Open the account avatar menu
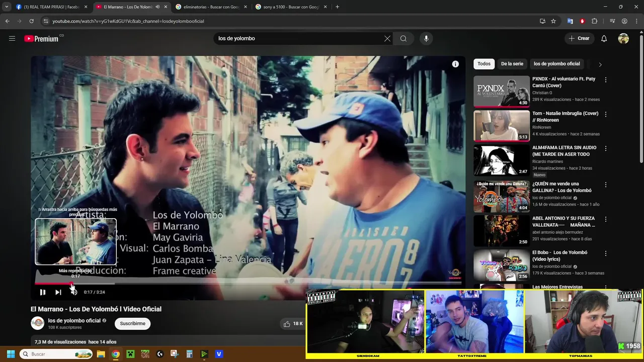This screenshot has width=644, height=362. (623, 38)
